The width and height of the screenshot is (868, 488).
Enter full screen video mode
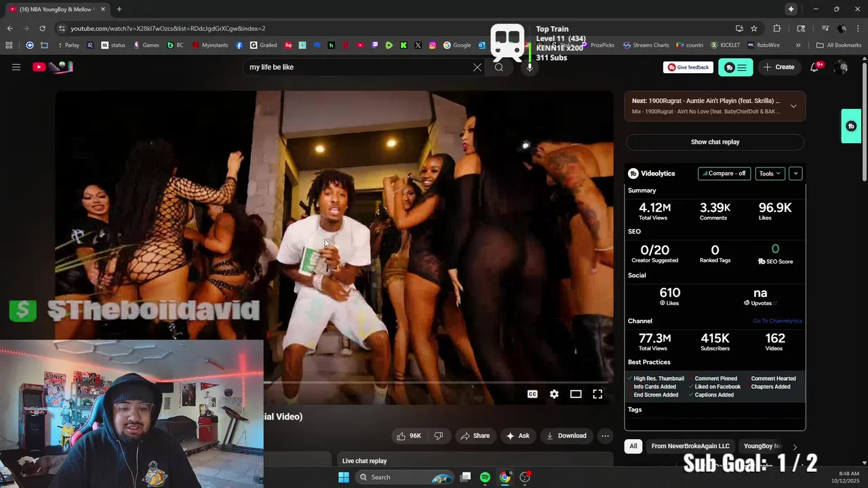[x=597, y=394]
